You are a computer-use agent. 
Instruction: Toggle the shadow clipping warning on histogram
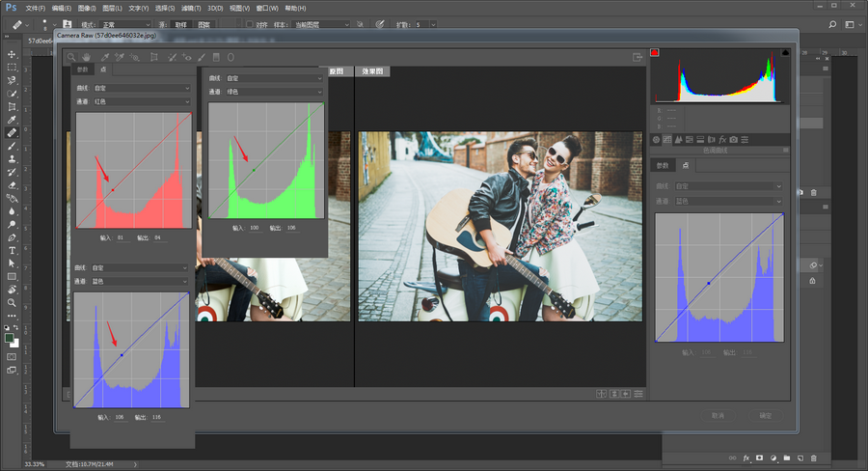pyautogui.click(x=654, y=52)
